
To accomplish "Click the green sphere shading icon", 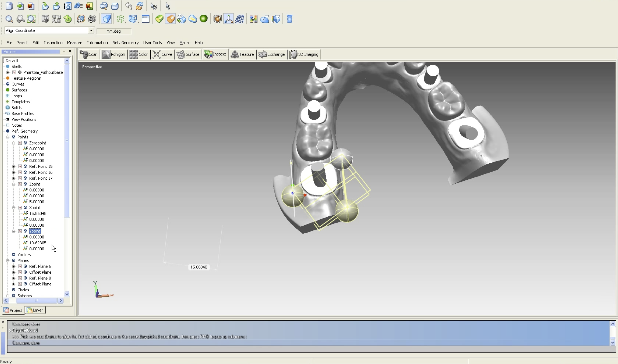I will click(x=204, y=19).
